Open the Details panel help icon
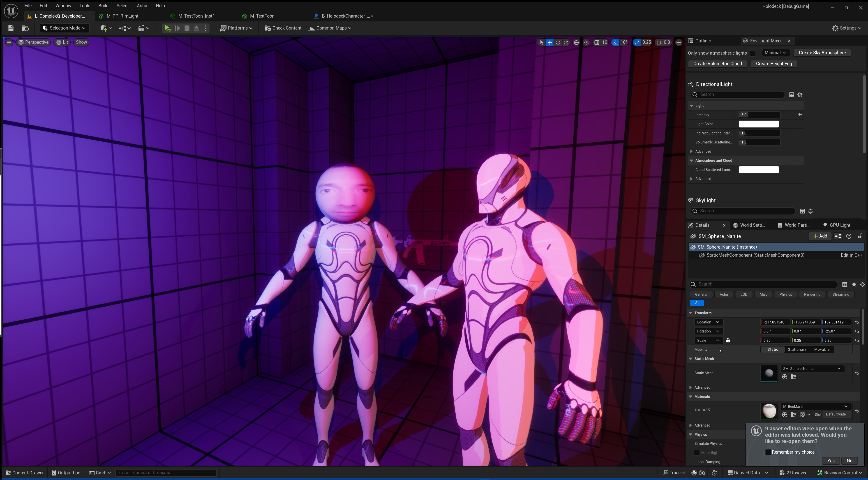 (x=849, y=236)
